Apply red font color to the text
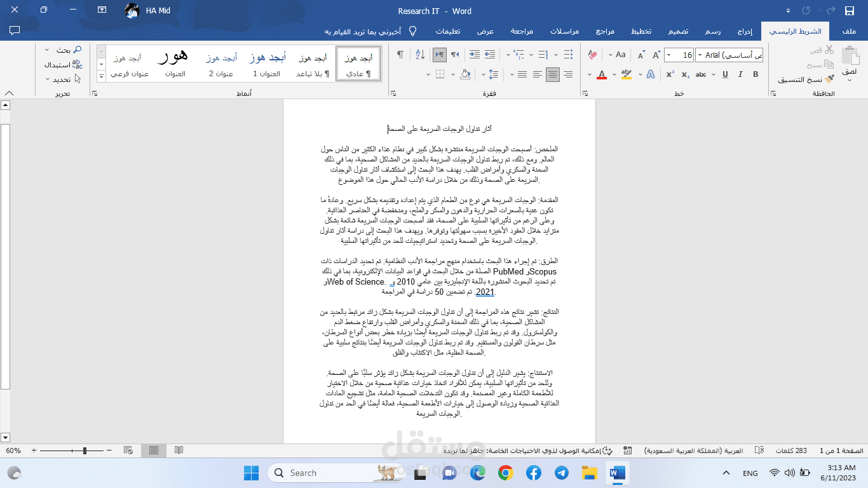The image size is (868, 488). [602, 74]
